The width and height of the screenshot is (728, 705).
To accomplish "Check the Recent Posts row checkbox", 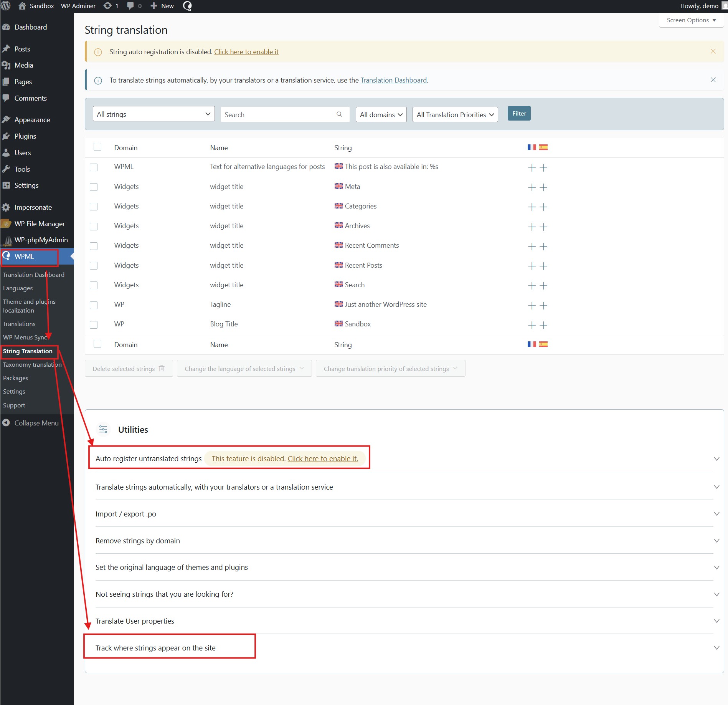I will point(94,266).
